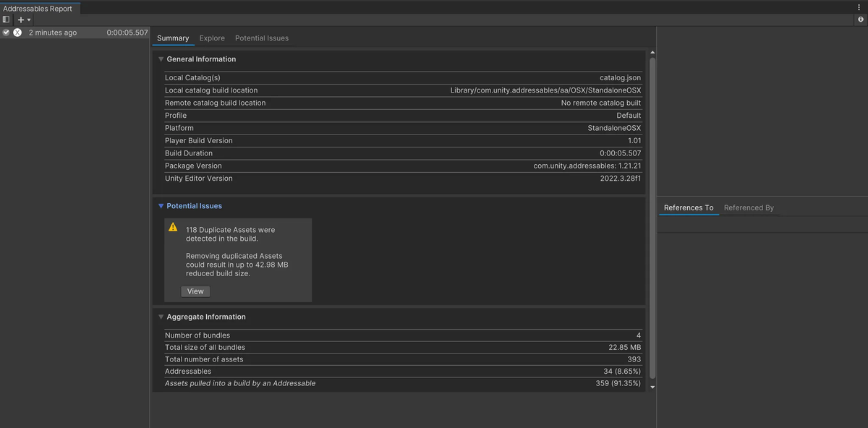
Task: Click the success checkmark icon on the report row
Action: coord(7,33)
